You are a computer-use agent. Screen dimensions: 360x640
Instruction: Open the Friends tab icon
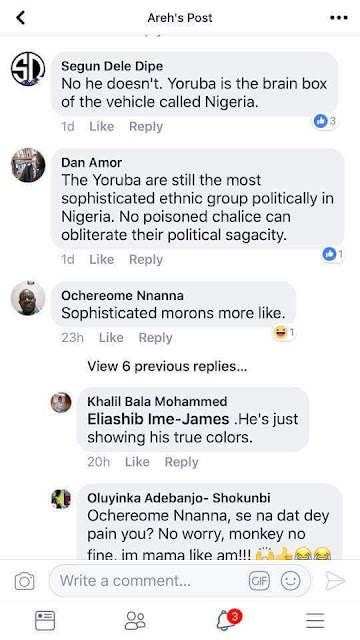[x=135, y=621]
